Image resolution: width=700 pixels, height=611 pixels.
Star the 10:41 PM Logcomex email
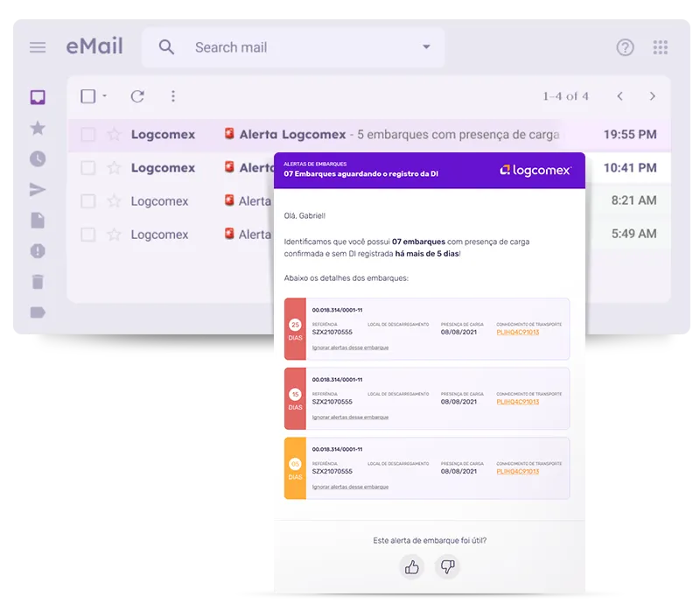point(115,167)
